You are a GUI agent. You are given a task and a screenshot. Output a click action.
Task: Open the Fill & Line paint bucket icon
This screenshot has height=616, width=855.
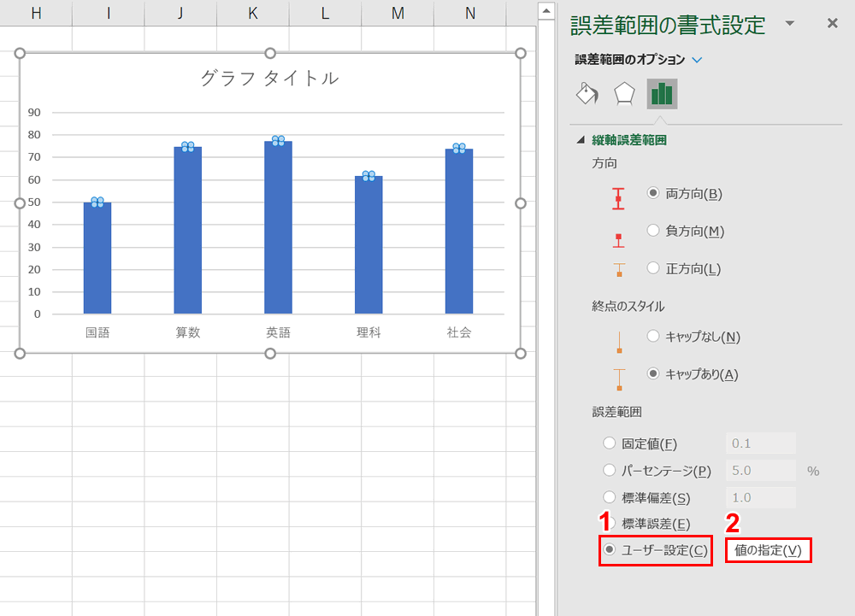point(588,93)
